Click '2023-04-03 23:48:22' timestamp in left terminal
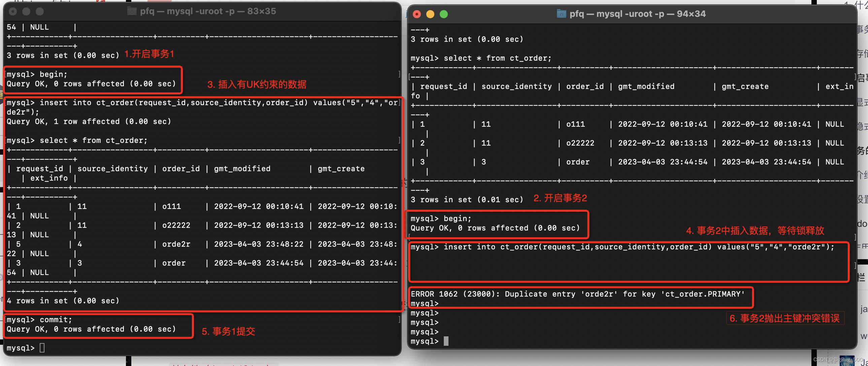Viewport: 868px width, 366px height. click(x=259, y=244)
